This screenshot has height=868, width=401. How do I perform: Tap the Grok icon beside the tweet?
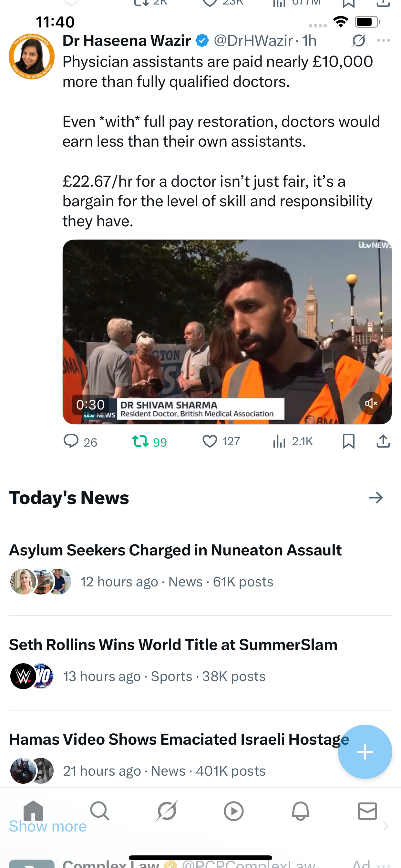[x=358, y=40]
